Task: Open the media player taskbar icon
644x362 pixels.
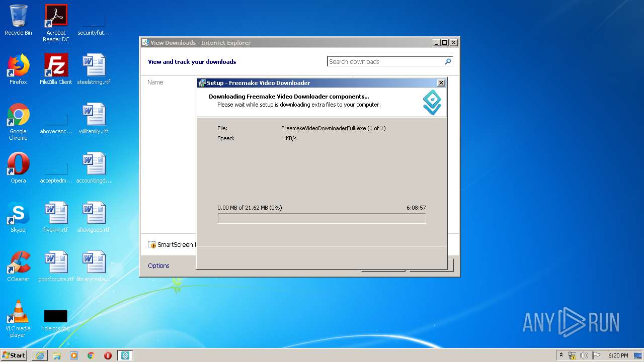Action: pyautogui.click(x=74, y=355)
